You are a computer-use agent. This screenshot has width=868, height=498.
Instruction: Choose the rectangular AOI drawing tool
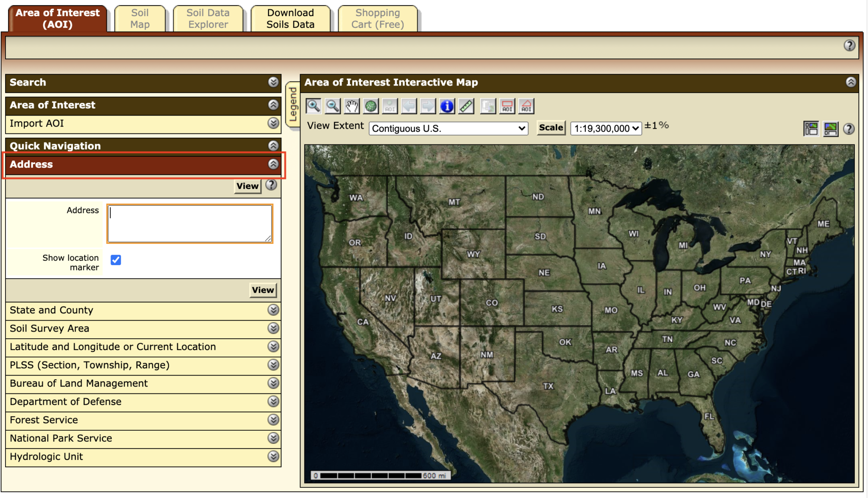click(x=507, y=106)
